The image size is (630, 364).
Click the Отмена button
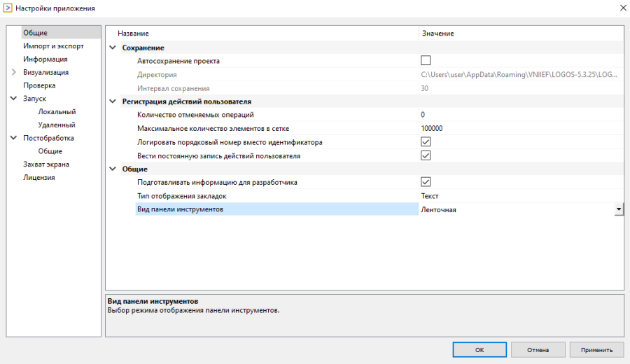[x=538, y=350]
